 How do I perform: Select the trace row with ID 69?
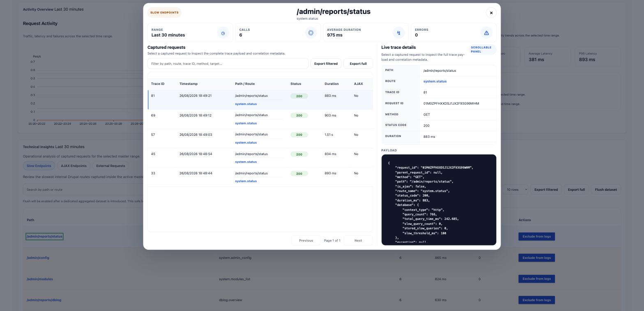point(260,119)
